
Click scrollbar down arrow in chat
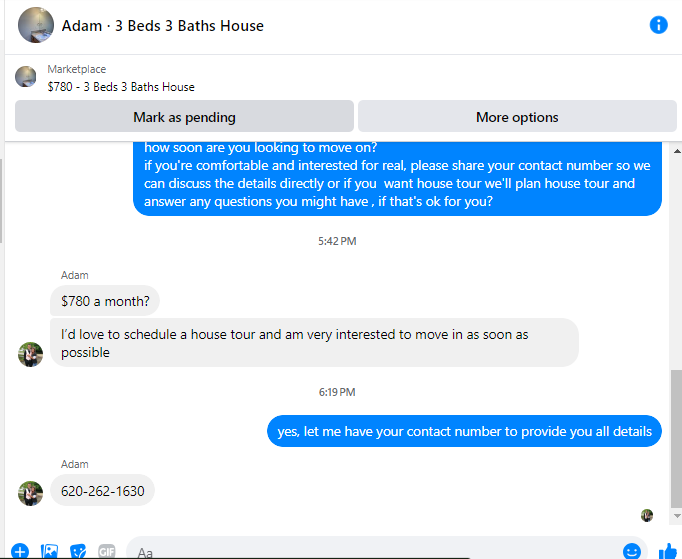click(x=677, y=516)
